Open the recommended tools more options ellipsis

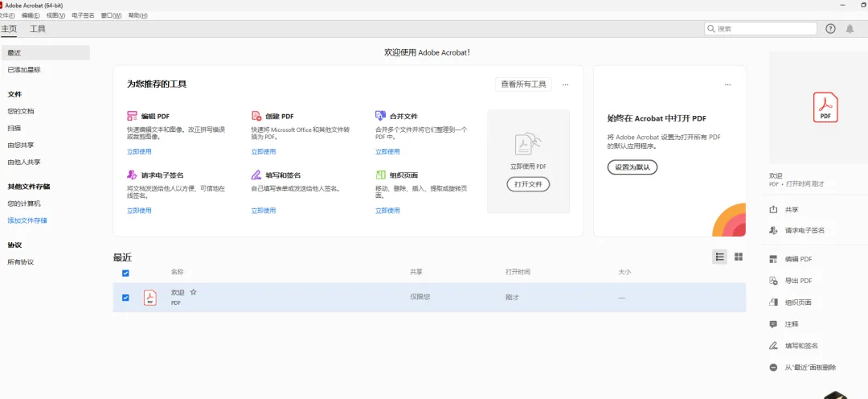[x=565, y=84]
